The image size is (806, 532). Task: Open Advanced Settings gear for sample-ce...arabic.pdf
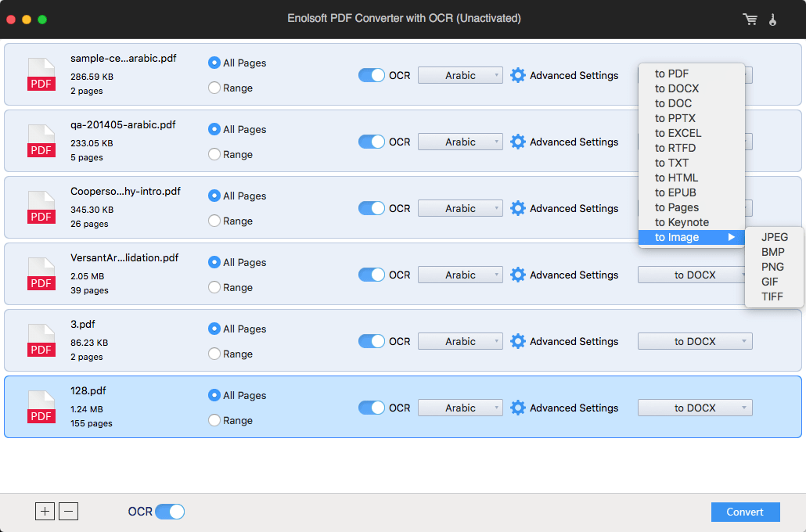(517, 75)
